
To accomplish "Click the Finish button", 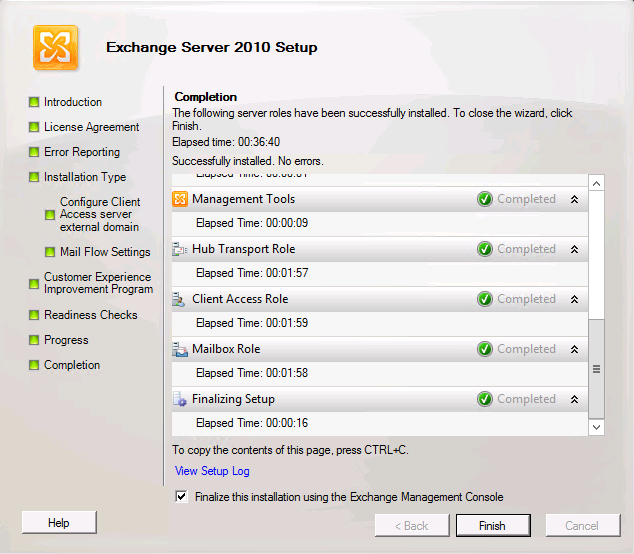I will point(493,525).
